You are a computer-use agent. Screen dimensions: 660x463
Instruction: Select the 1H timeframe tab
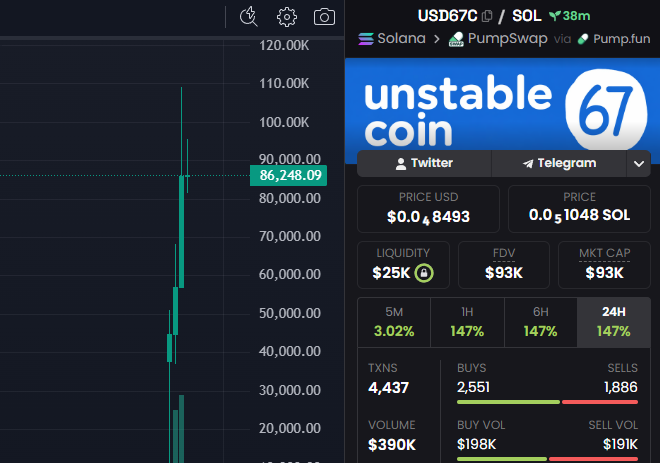[x=467, y=322]
